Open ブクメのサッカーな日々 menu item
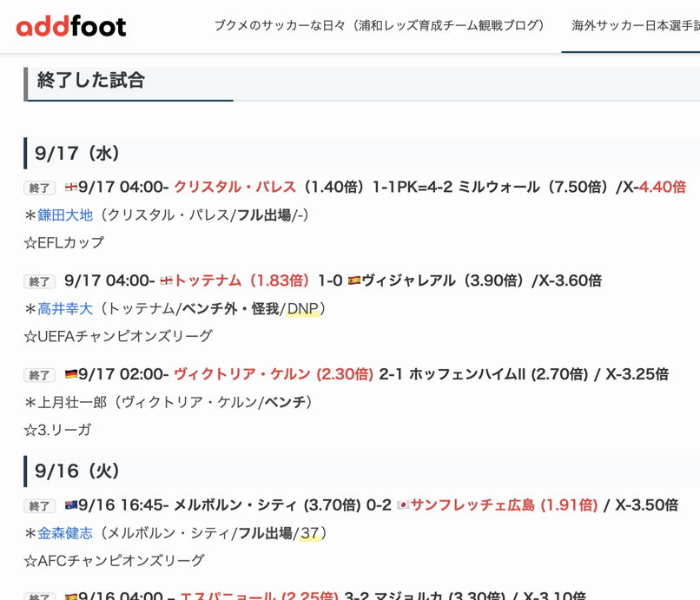Screen dimensions: 700x600 pyautogui.click(x=380, y=25)
